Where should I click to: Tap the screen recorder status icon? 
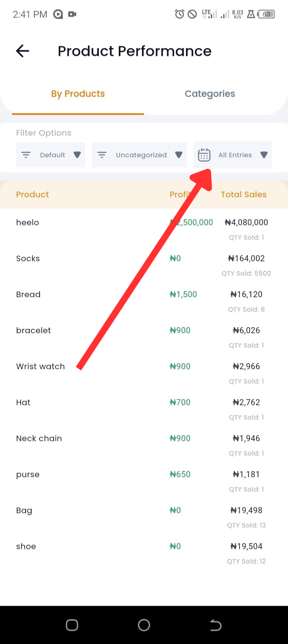pyautogui.click(x=72, y=14)
